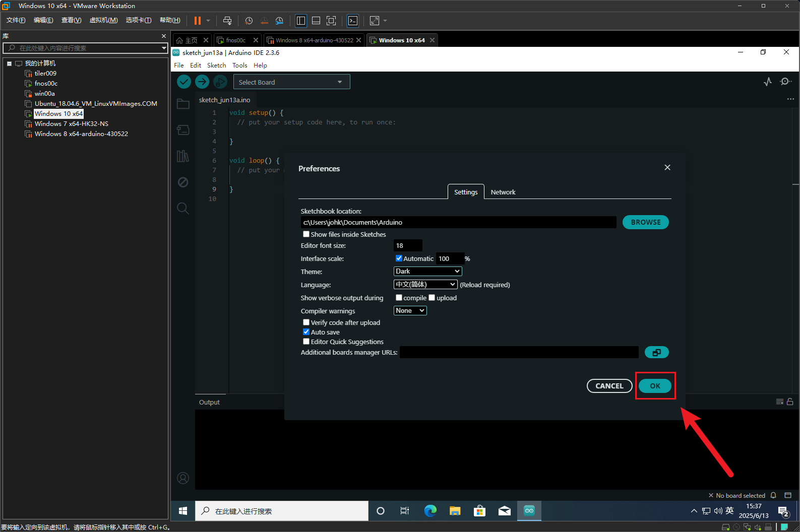Open VMware snapshot manager icon
Image resolution: width=800 pixels, height=532 pixels.
coord(279,21)
